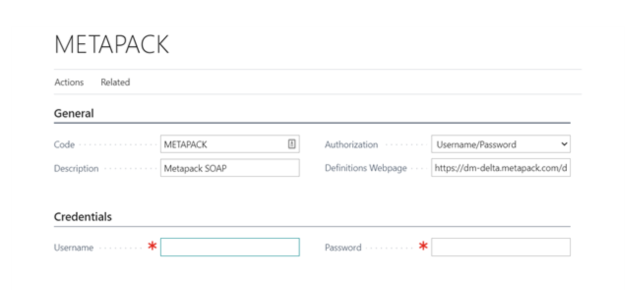Click the Authorization field label

pos(351,144)
